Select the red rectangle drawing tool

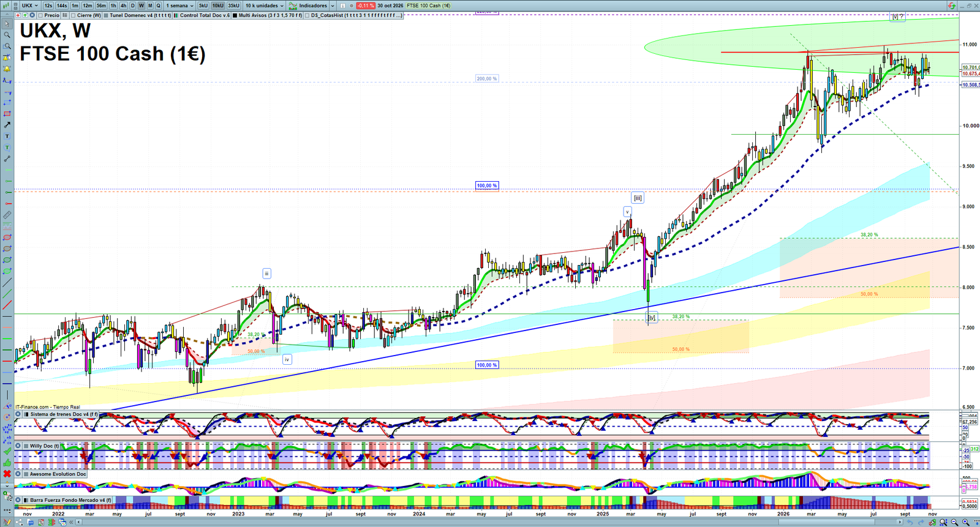click(7, 114)
